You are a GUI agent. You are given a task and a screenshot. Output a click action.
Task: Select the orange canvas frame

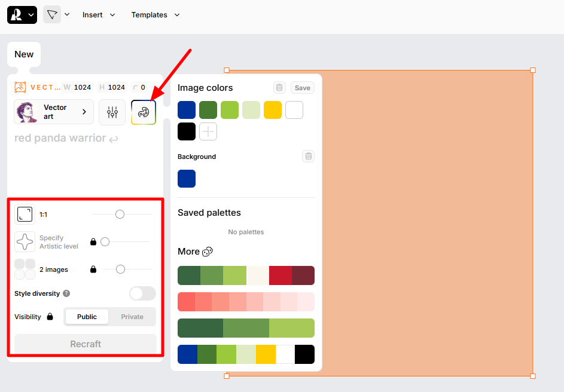click(x=427, y=223)
